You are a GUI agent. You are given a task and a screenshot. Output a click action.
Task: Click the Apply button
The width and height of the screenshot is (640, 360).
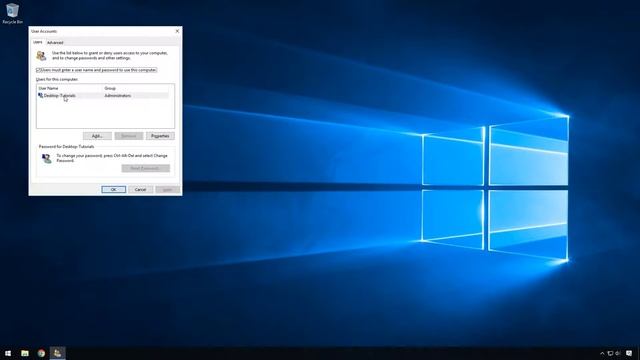167,189
